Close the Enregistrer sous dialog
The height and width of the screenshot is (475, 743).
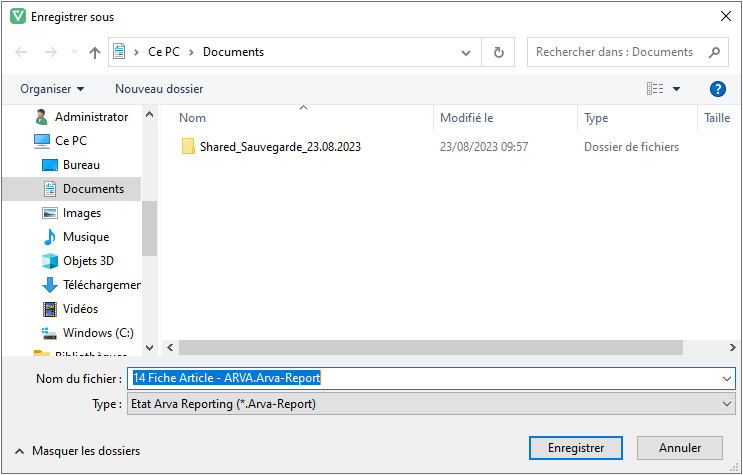[x=725, y=17]
